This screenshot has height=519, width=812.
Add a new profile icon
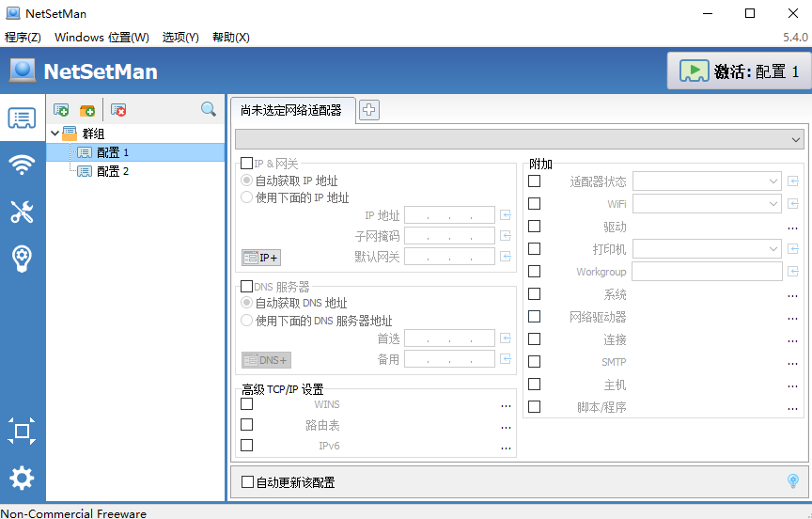click(61, 110)
